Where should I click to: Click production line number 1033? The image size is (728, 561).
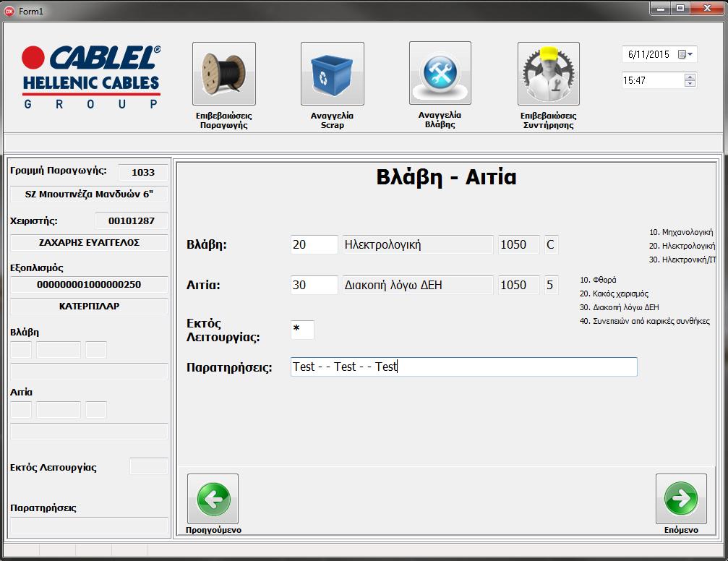pyautogui.click(x=143, y=172)
